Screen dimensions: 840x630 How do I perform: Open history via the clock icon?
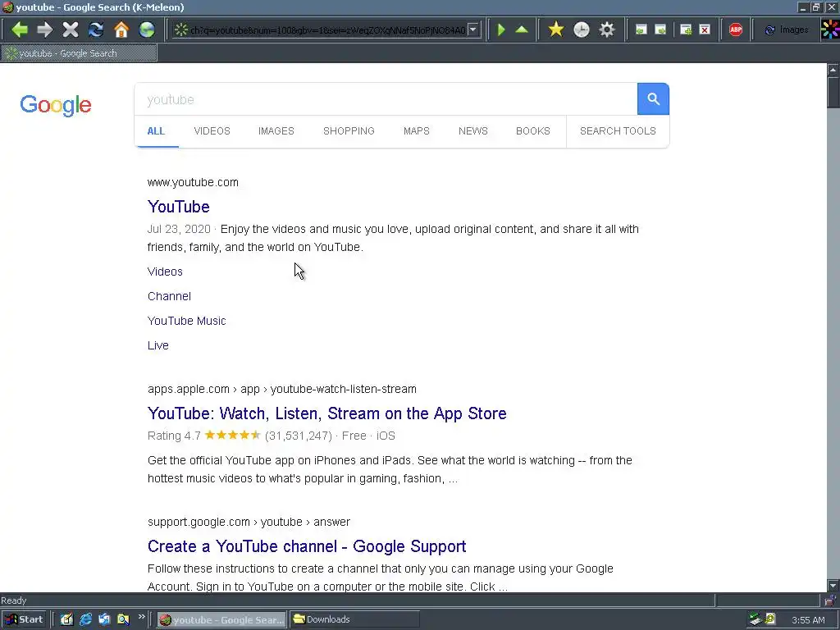coord(582,30)
